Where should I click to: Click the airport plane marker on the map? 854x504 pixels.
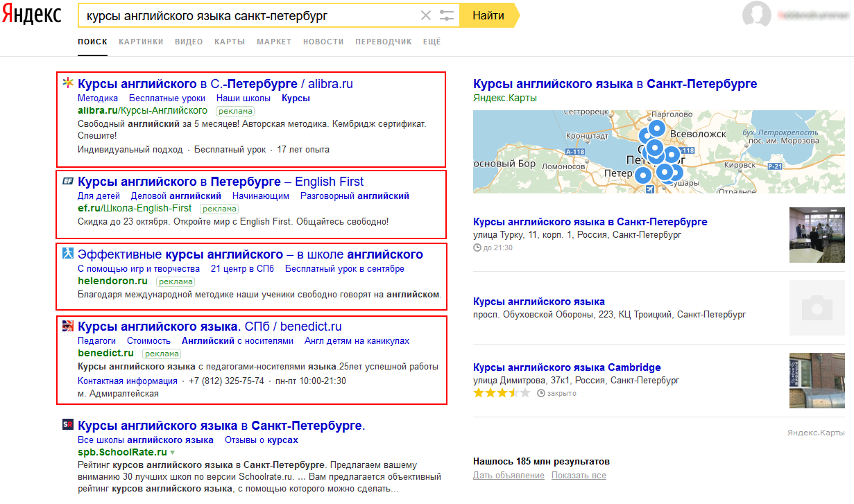pyautogui.click(x=649, y=189)
